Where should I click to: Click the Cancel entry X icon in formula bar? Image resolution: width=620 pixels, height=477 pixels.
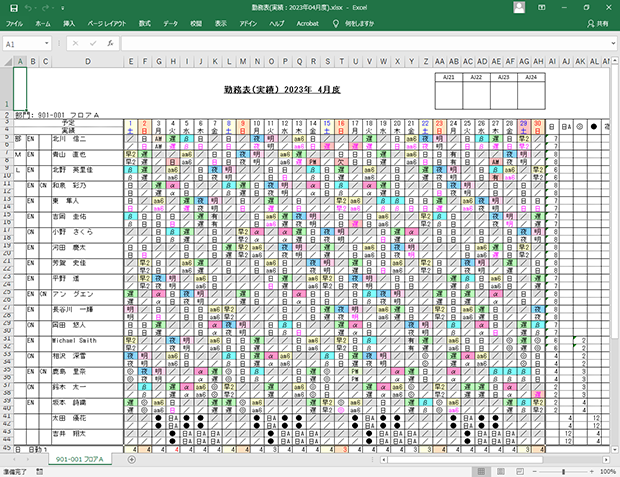coord(76,44)
